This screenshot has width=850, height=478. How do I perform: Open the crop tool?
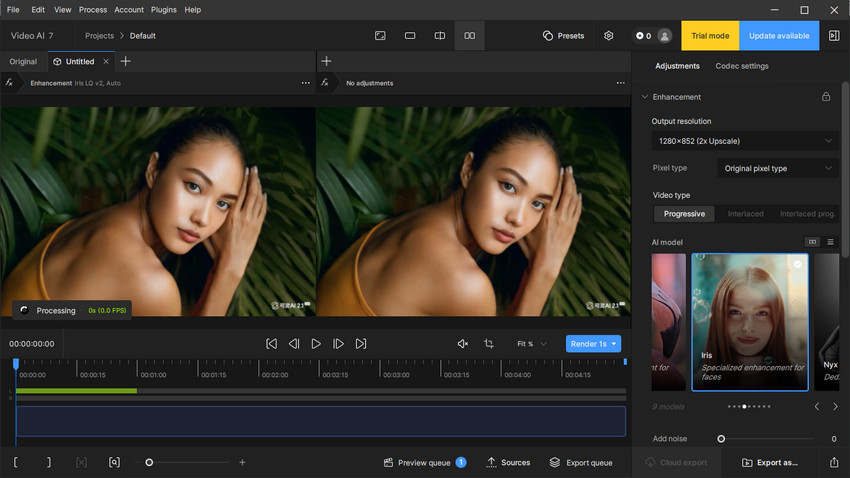pyautogui.click(x=489, y=344)
